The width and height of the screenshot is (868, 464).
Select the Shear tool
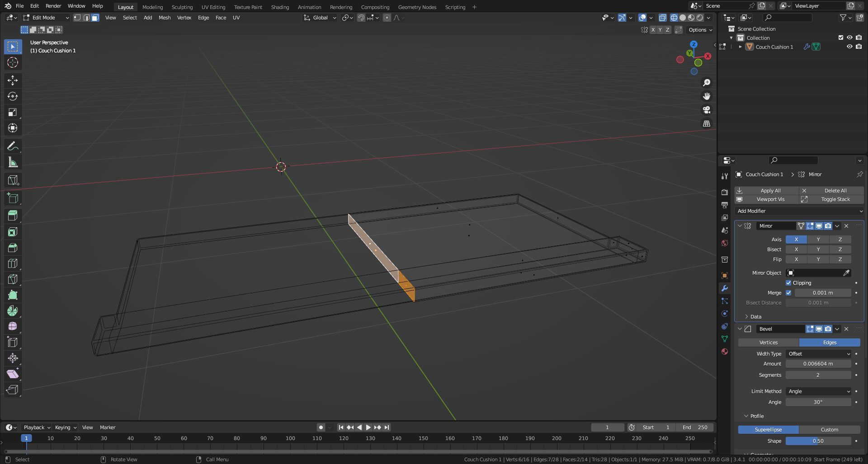point(13,374)
